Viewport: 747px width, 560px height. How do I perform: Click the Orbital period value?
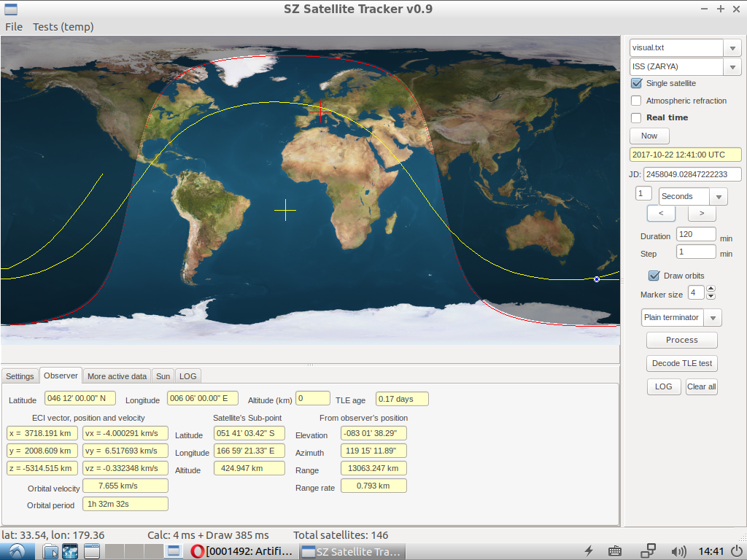(x=125, y=504)
